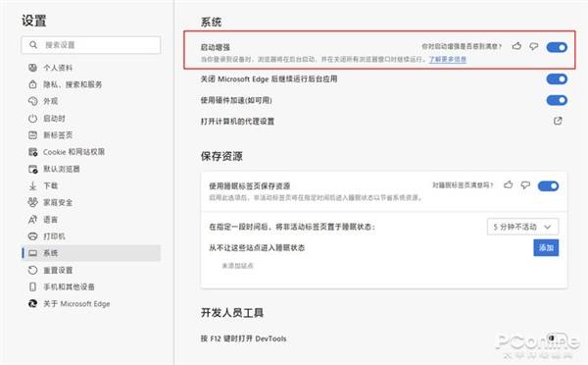
Task: Click the printer icon in sidebar
Action: pos(32,236)
